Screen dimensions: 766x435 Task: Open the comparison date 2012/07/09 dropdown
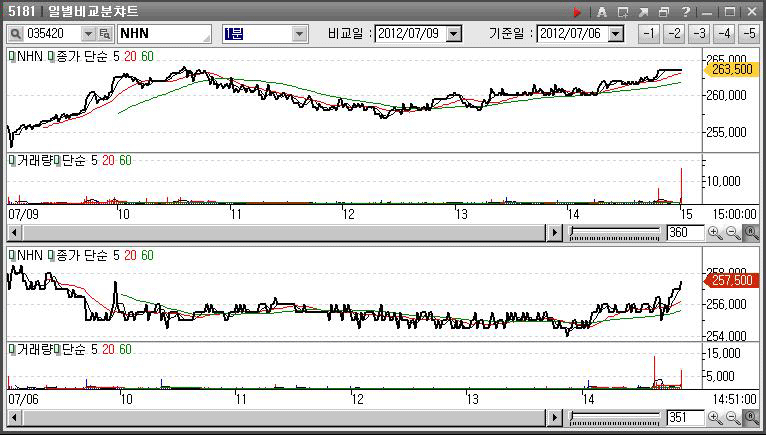pos(454,33)
